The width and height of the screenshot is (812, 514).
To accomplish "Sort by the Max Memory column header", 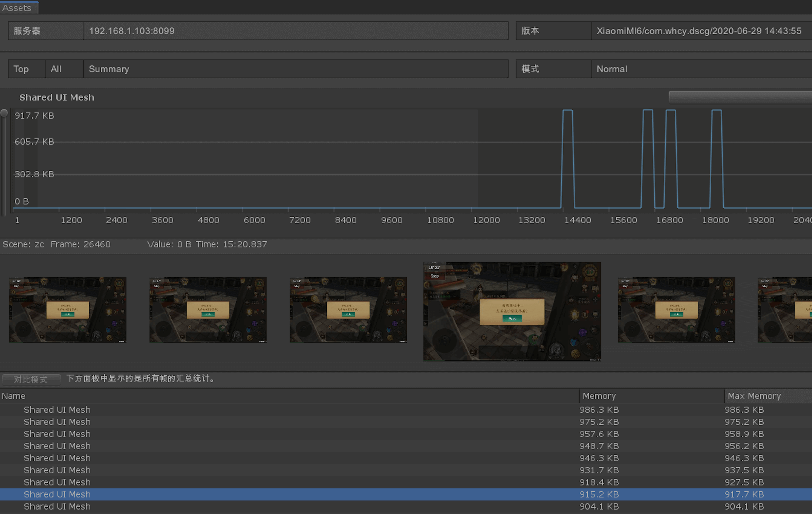I will [754, 396].
